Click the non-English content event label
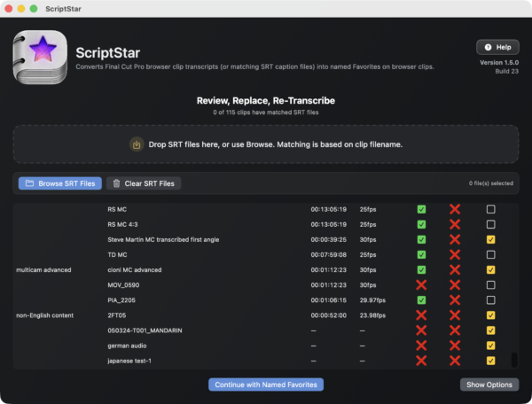The width and height of the screenshot is (532, 404). [45, 315]
